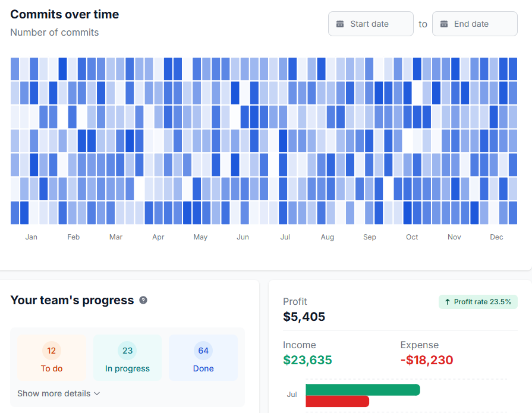This screenshot has width=532, height=413.
Task: Click the Dec label under the heatmap
Action: (x=496, y=237)
